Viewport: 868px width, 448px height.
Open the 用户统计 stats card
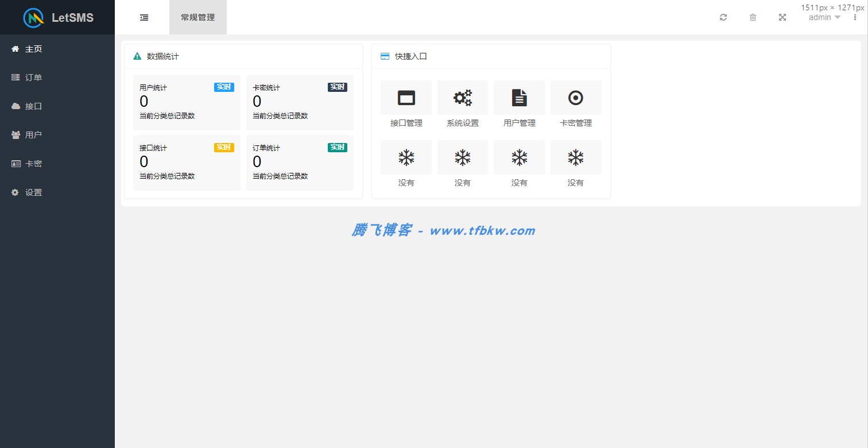pyautogui.click(x=187, y=102)
